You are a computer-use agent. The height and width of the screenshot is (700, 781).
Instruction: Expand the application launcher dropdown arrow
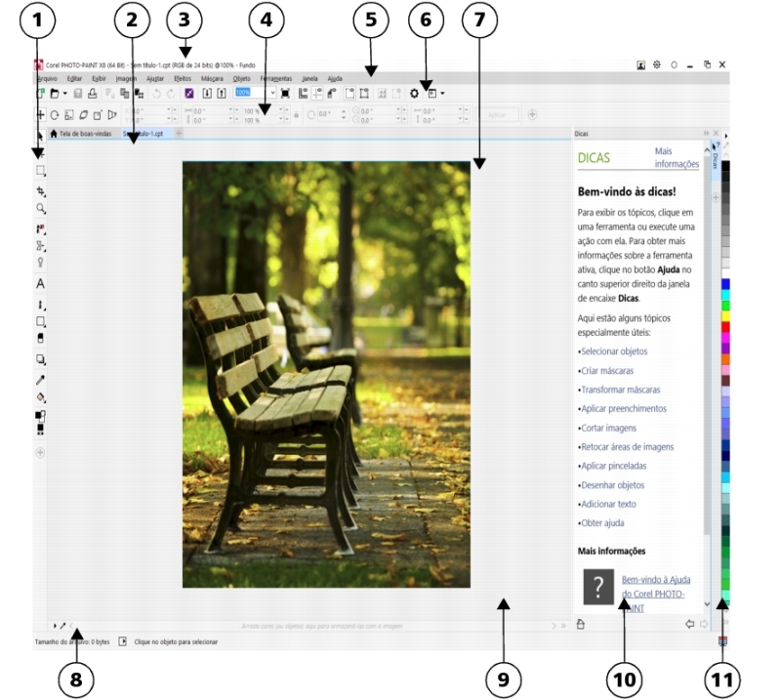pos(443,94)
